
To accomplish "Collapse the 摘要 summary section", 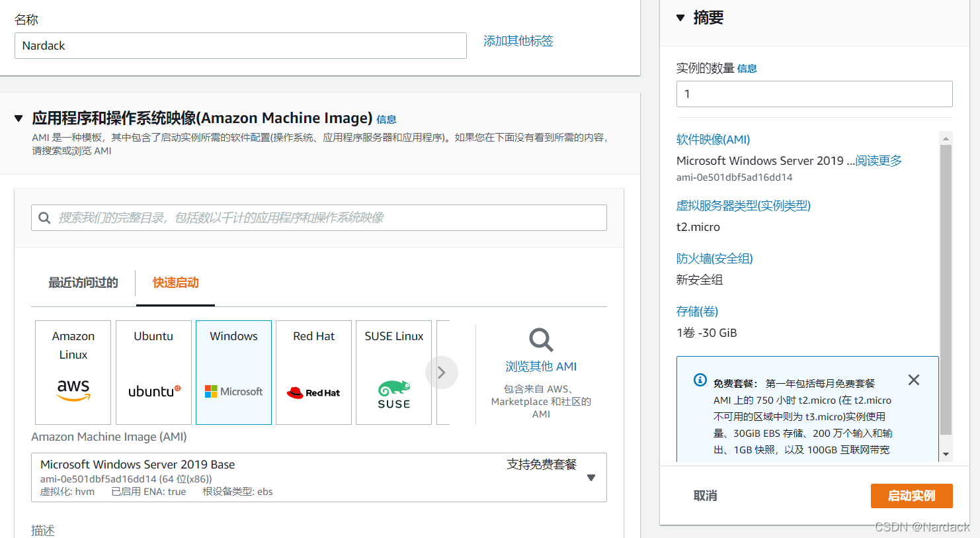I will (x=680, y=18).
